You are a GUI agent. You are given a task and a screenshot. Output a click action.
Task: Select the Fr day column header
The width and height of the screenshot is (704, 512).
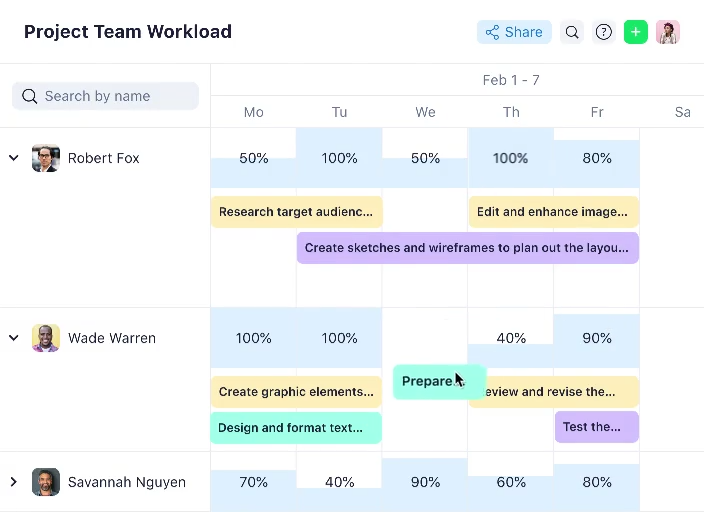(597, 112)
